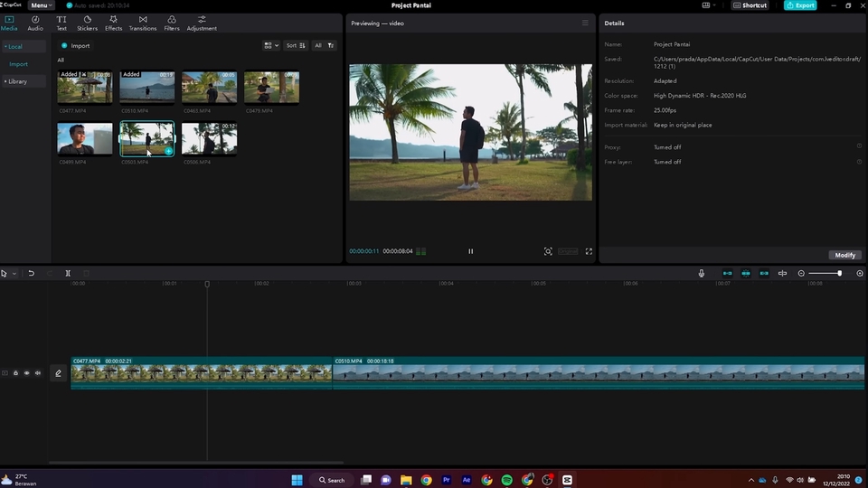Viewport: 868px width, 488px height.
Task: Redo the last undone action
Action: point(49,273)
